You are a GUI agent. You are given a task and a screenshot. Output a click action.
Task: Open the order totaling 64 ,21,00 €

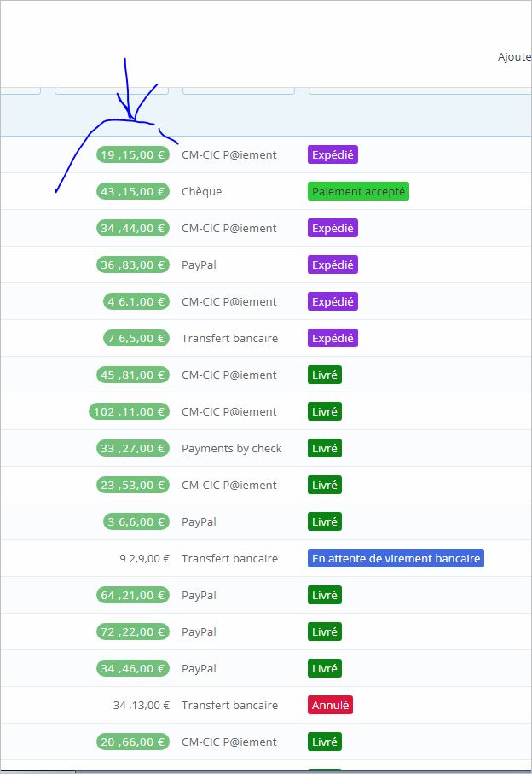[x=133, y=595]
